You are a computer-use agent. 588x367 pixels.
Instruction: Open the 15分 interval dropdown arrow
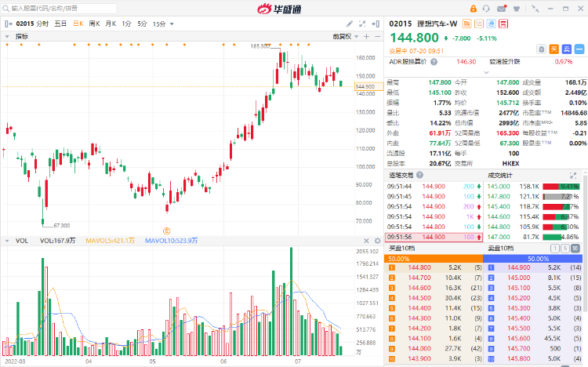pyautogui.click(x=172, y=24)
